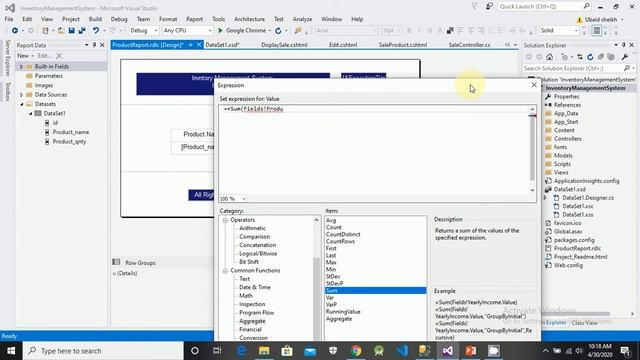Click the Properties wrench icon in Solution Explorer
The height and width of the screenshot is (360, 640).
[624, 57]
